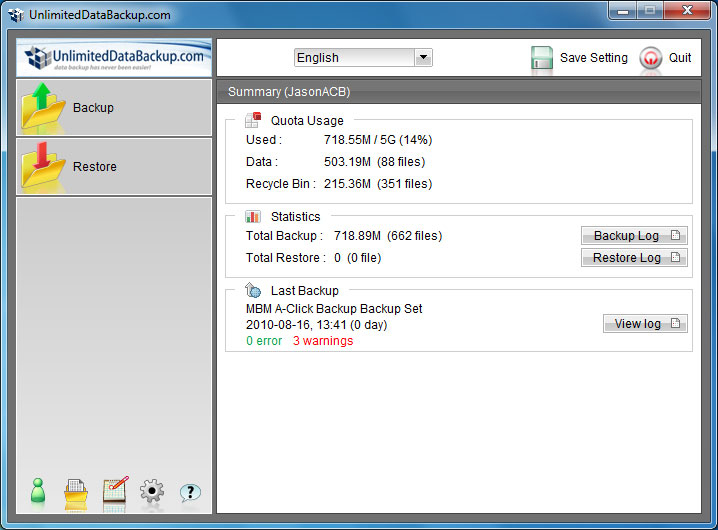Open the Backup section
Image resolution: width=718 pixels, height=530 pixels.
point(114,108)
